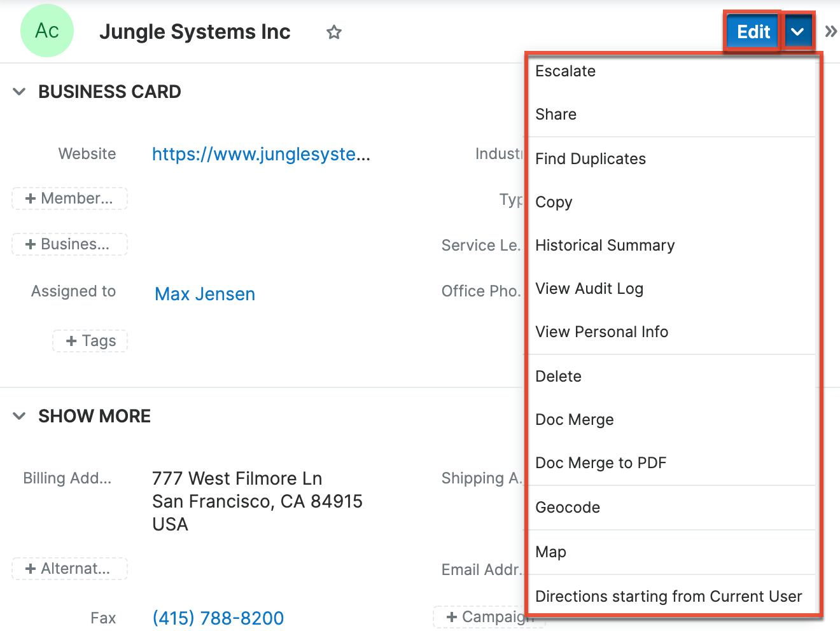Select Find Duplicates
This screenshot has width=840, height=631.
(x=590, y=159)
